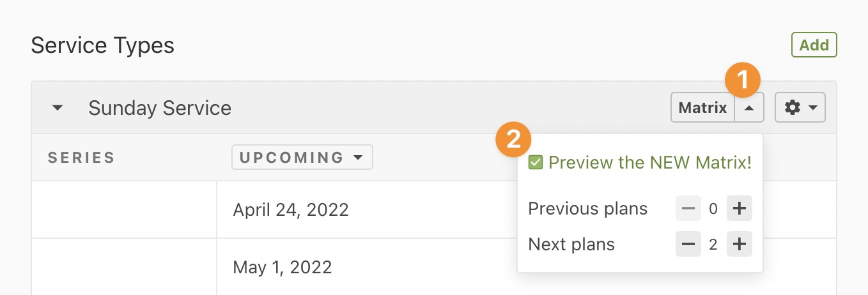Click the green Add button
The width and height of the screenshot is (868, 295).
pyautogui.click(x=814, y=45)
